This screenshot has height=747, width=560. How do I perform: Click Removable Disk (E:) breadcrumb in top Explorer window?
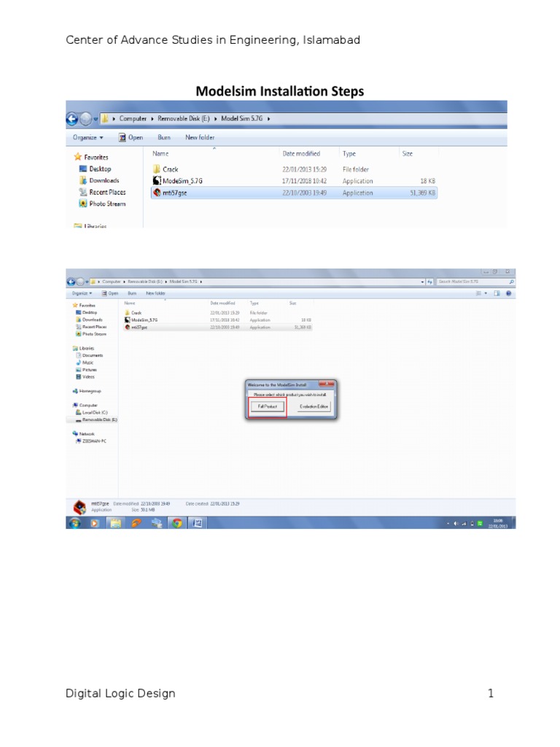(183, 119)
